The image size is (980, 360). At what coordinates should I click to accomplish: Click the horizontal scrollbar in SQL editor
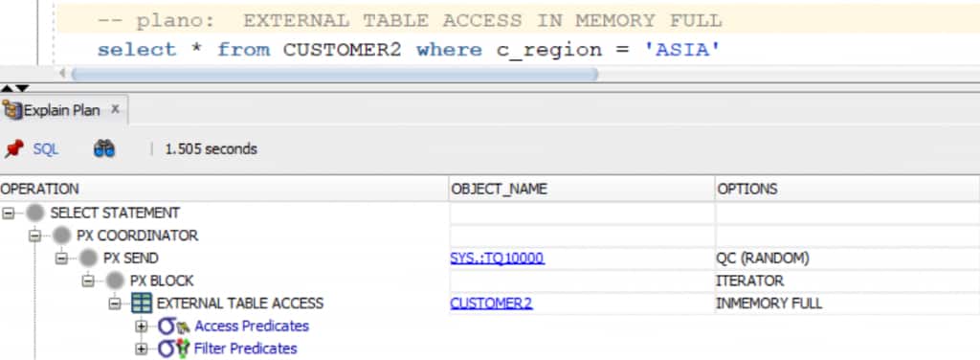pos(334,75)
